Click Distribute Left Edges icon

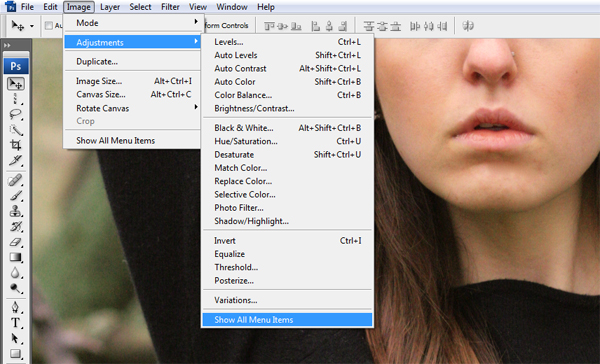click(415, 26)
